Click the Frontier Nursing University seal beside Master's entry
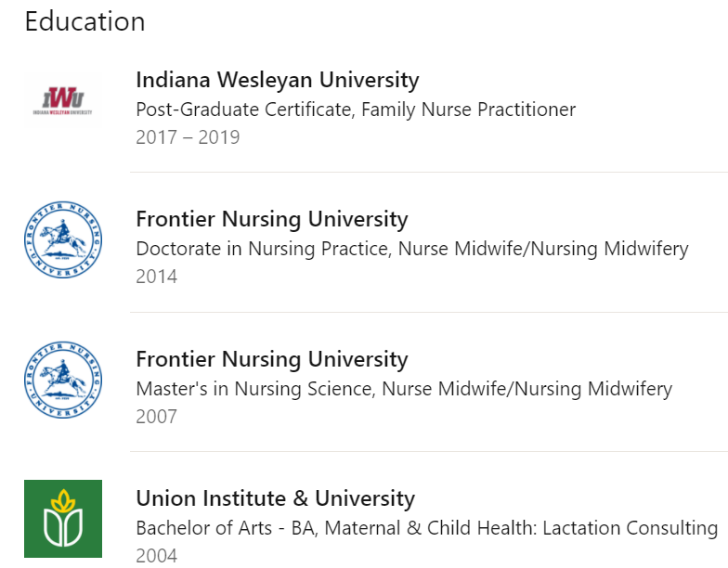The image size is (728, 568). point(63,380)
